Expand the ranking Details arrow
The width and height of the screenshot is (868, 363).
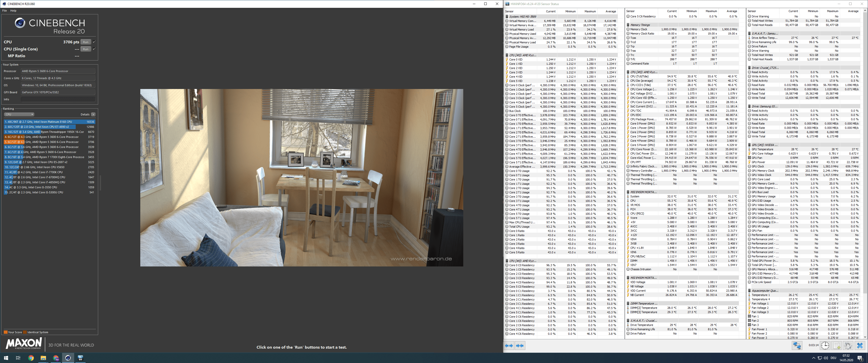[x=93, y=114]
